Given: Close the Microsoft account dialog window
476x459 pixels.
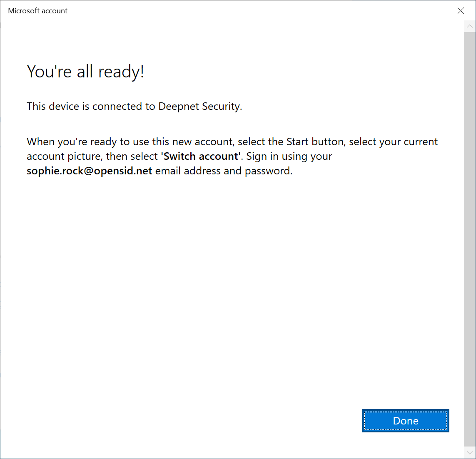Looking at the screenshot, I should pos(461,11).
